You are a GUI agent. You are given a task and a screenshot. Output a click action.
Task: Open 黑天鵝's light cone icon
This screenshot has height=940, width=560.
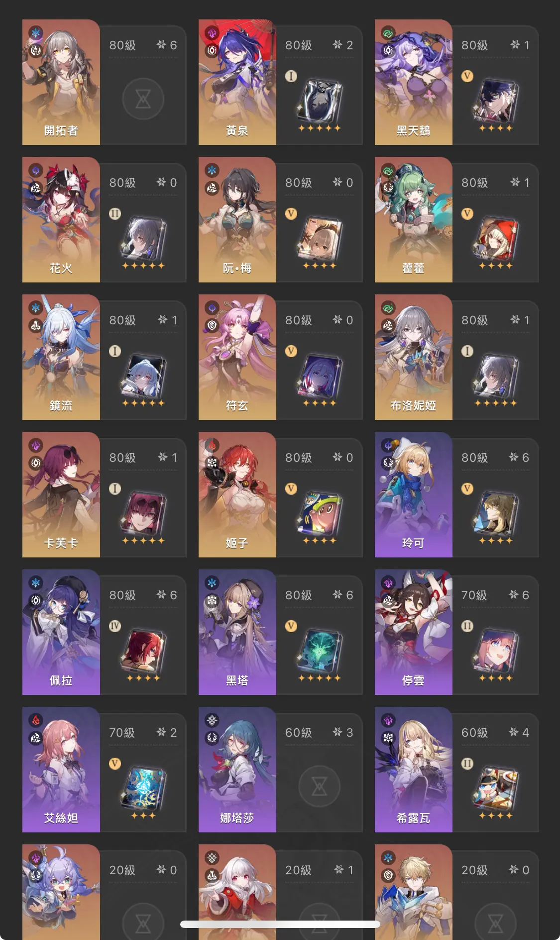[495, 100]
